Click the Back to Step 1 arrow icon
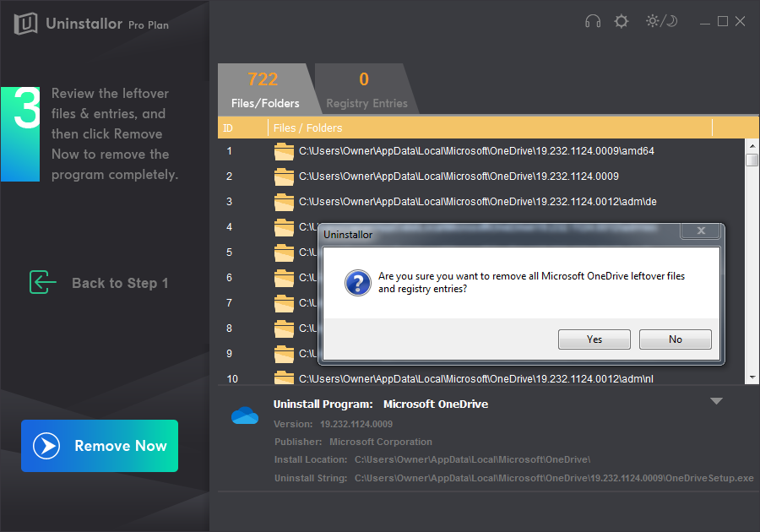Viewport: 760px width, 532px height. [x=43, y=282]
